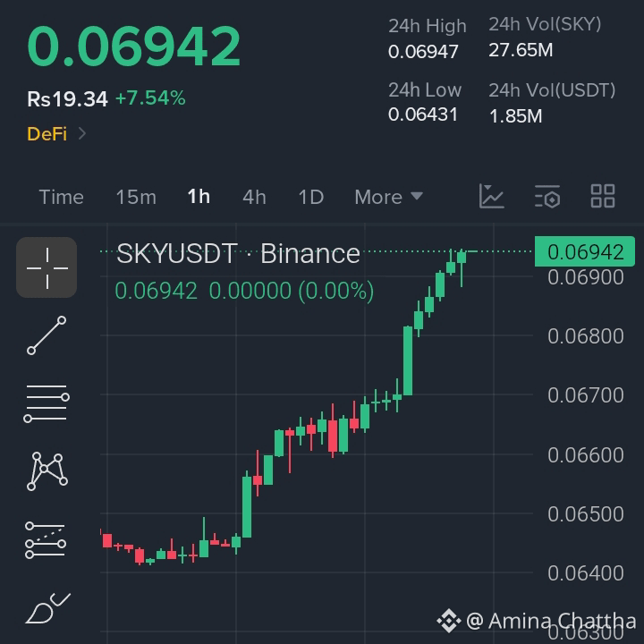Switch to the Time chart view
This screenshot has width=644, height=644.
[x=61, y=197]
